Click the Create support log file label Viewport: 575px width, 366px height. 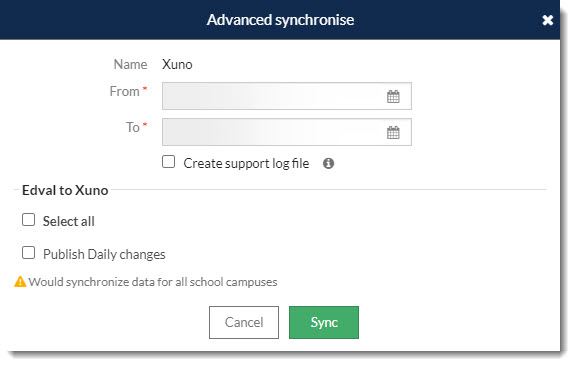coord(246,164)
